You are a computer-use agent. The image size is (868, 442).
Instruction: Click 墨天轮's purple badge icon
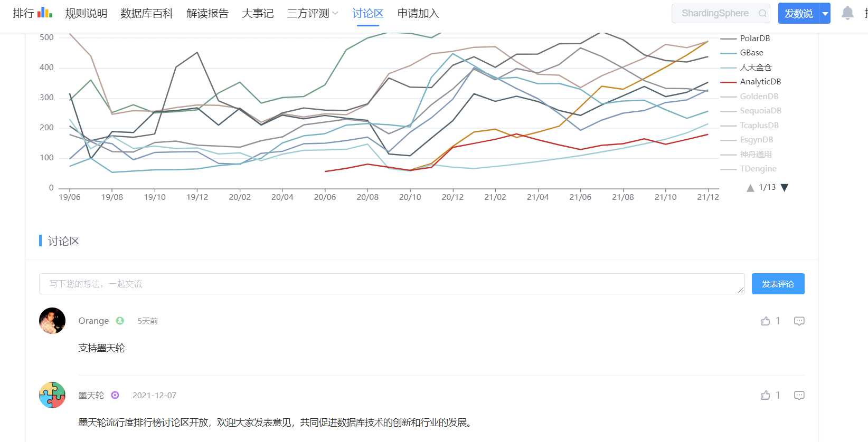(115, 395)
